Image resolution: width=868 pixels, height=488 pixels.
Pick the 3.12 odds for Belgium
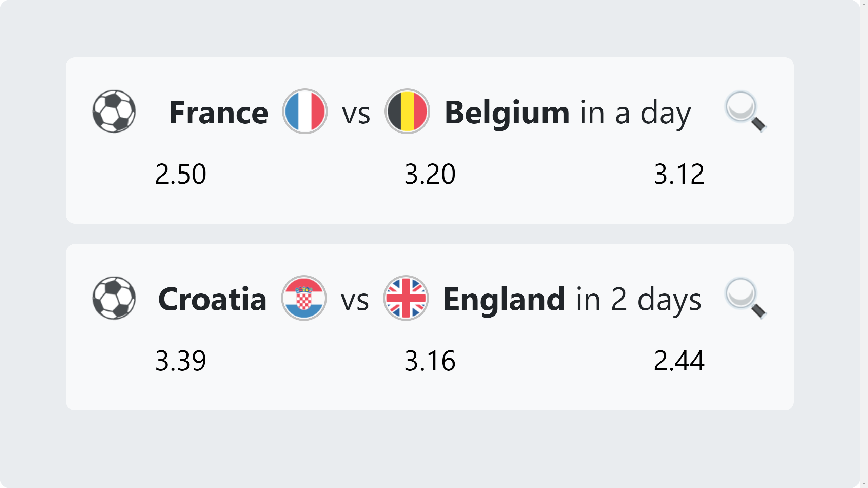click(679, 174)
